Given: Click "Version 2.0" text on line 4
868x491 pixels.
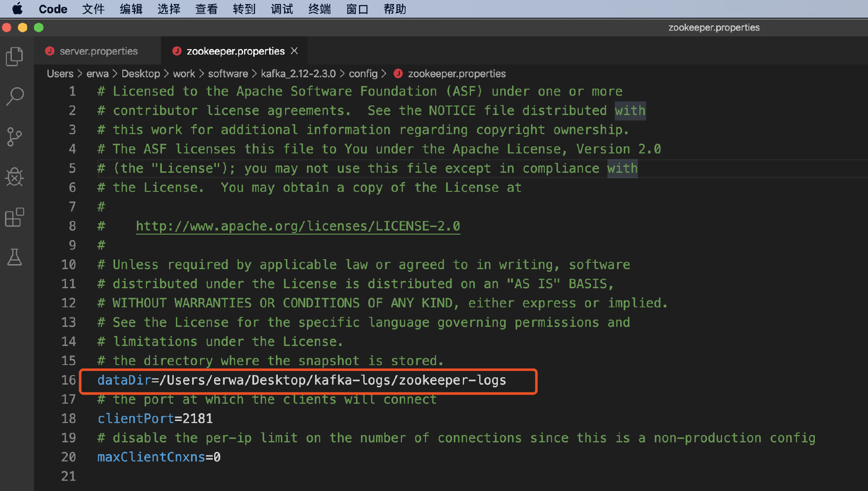Looking at the screenshot, I should pyautogui.click(x=619, y=149).
